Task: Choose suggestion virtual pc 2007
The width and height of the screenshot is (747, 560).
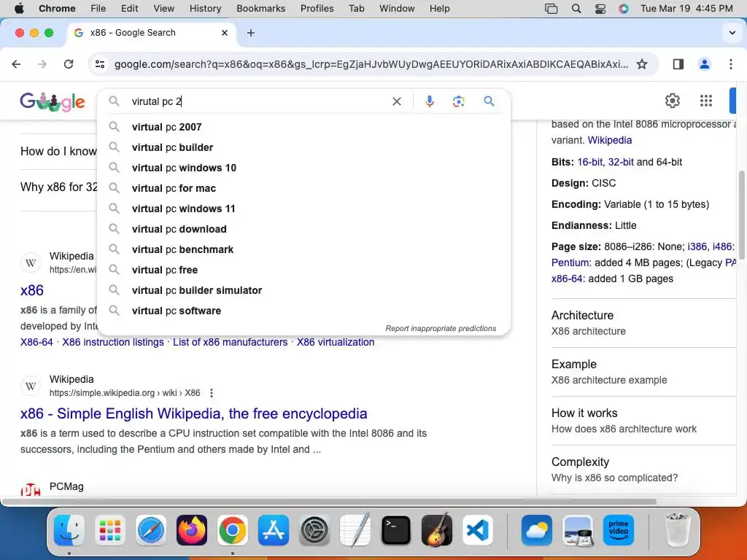Action: pos(303,127)
